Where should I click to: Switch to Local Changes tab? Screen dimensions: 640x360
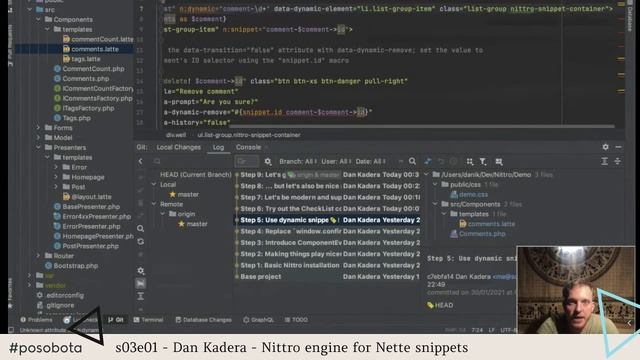(179, 147)
